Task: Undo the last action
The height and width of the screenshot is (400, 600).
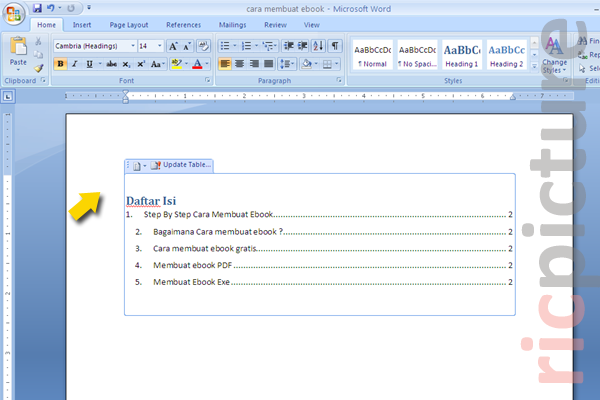Action: (51, 8)
